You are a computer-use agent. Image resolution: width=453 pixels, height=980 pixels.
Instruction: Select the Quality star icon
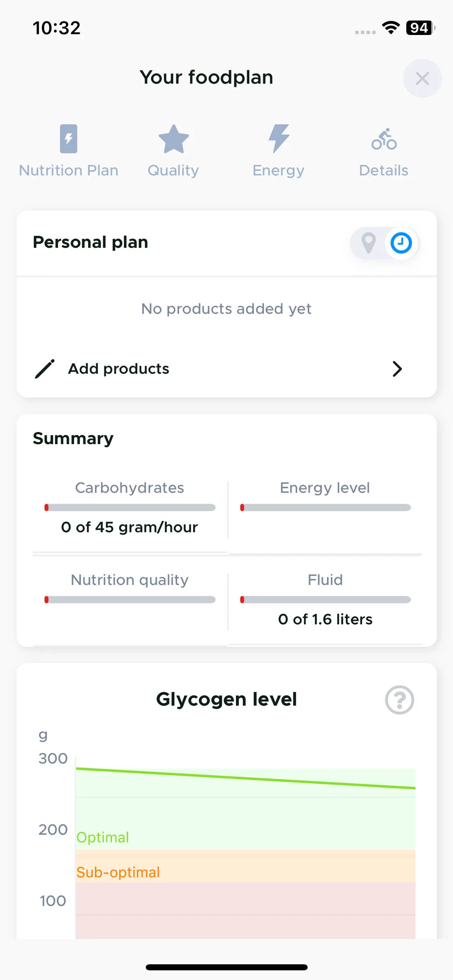pos(174,139)
